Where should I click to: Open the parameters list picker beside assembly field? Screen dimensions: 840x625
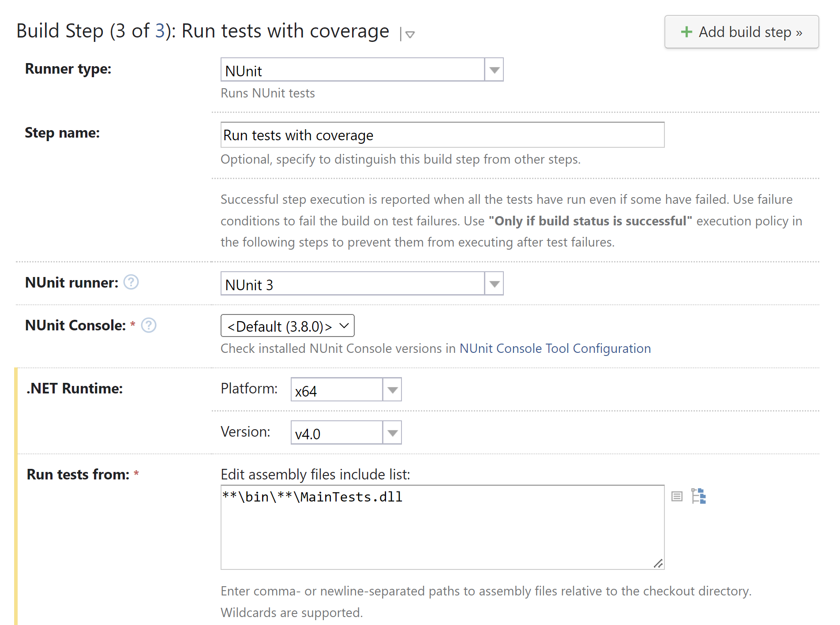[x=678, y=496]
